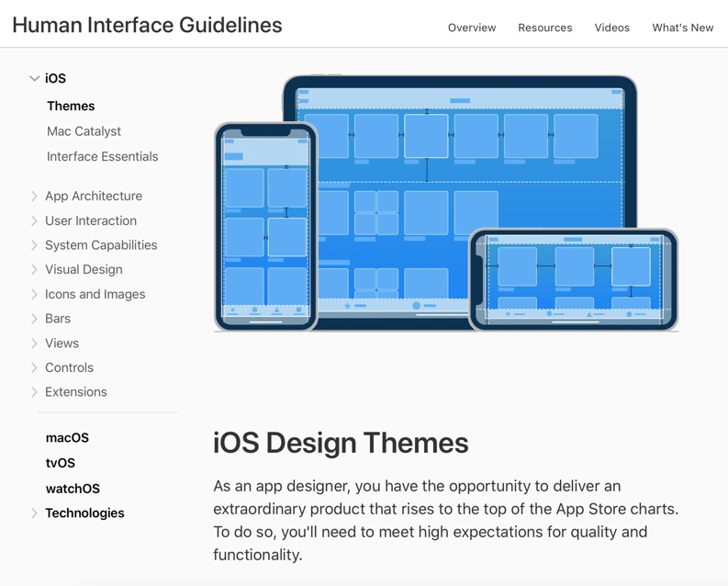Open Interface Essentials in the sidebar
728x586 pixels.
[x=103, y=156]
